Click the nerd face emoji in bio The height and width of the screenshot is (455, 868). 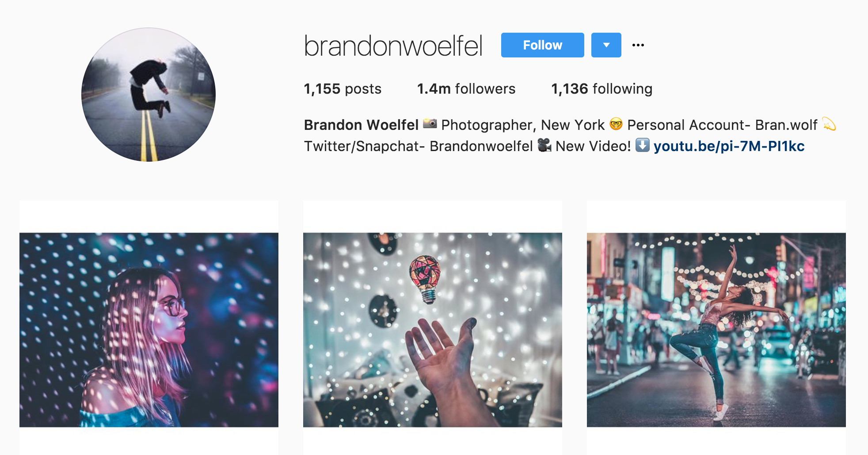[616, 124]
